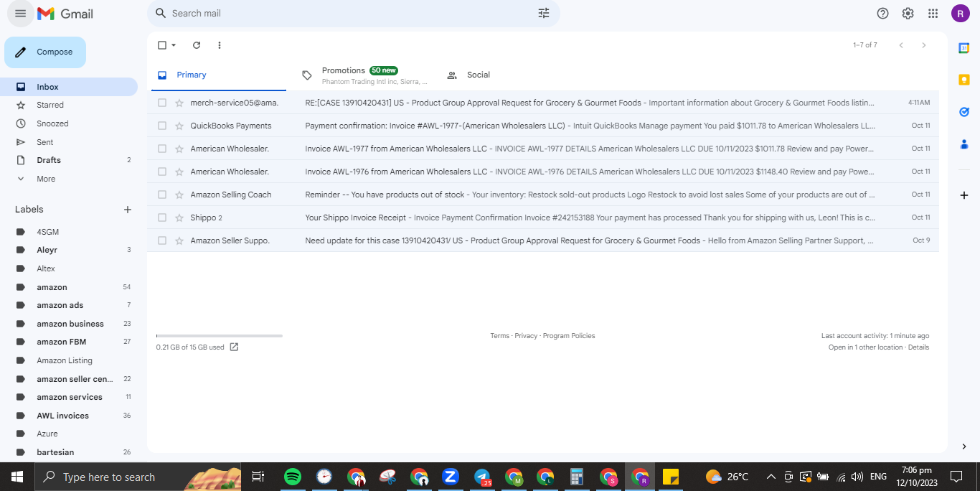Open Sticky Notes from the taskbar

(x=671, y=477)
